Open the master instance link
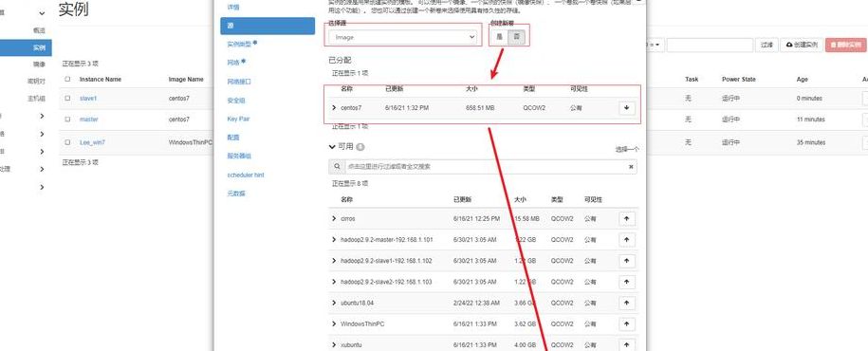This screenshot has height=351, width=868. coord(88,119)
